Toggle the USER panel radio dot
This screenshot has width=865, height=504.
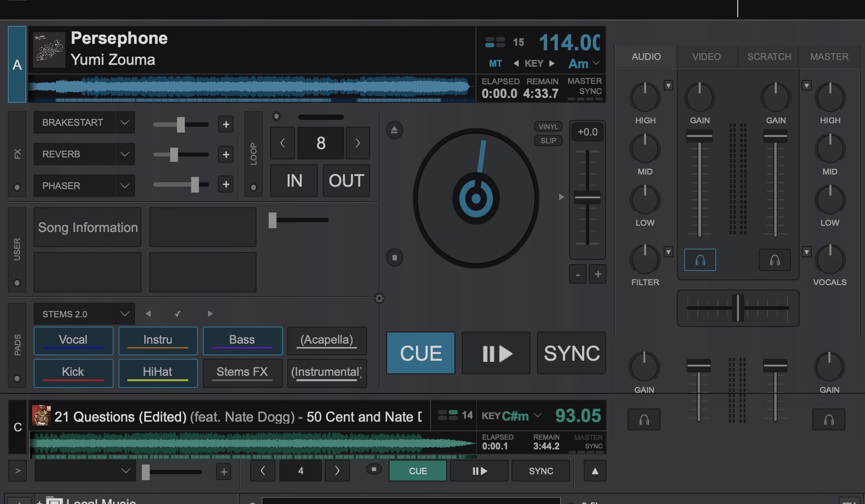click(x=17, y=283)
